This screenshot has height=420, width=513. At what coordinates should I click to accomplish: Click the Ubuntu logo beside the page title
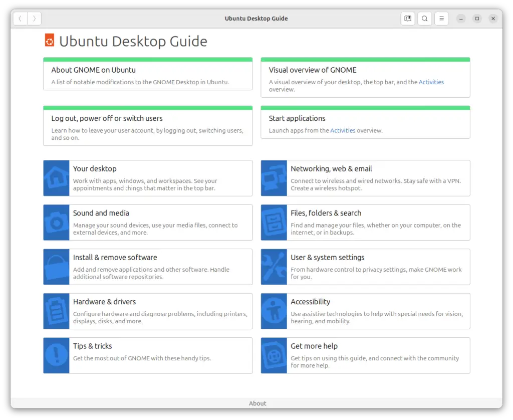(x=50, y=40)
